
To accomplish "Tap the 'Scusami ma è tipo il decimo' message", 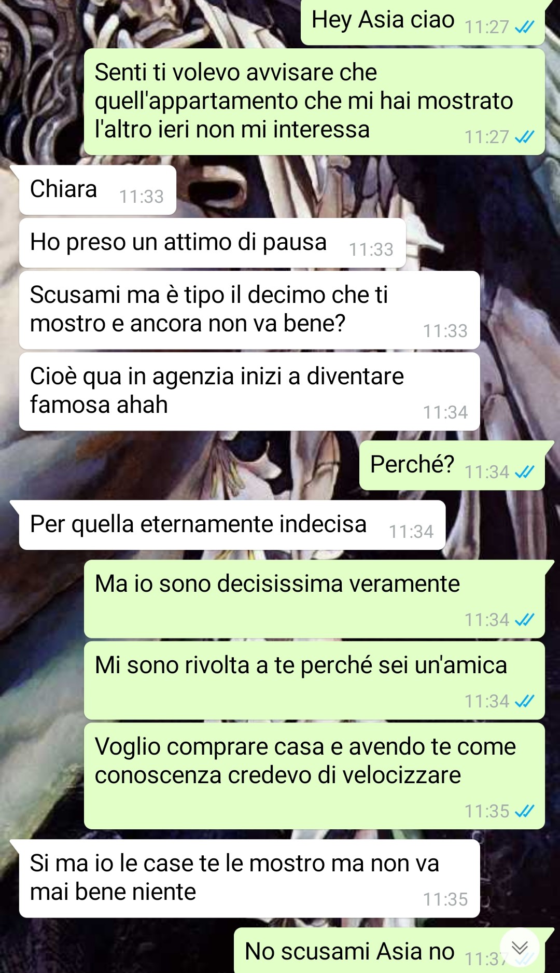I will tap(249, 310).
